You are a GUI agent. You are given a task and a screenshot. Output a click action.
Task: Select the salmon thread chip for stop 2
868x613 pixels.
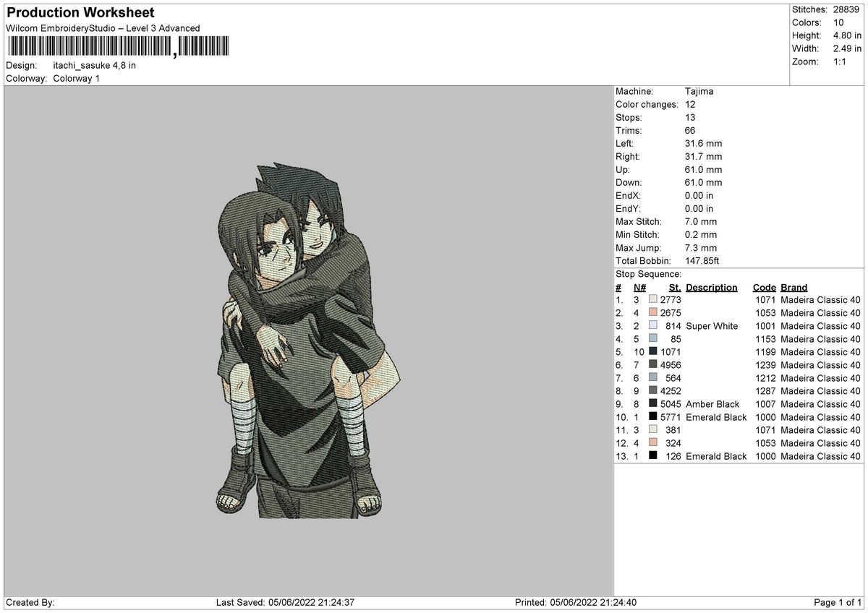655,312
